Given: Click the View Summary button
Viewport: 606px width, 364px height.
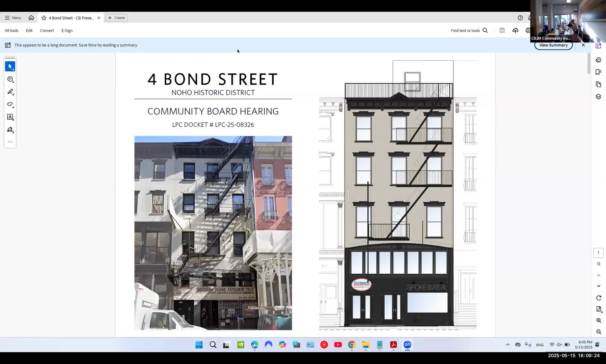Looking at the screenshot, I should click(x=553, y=45).
